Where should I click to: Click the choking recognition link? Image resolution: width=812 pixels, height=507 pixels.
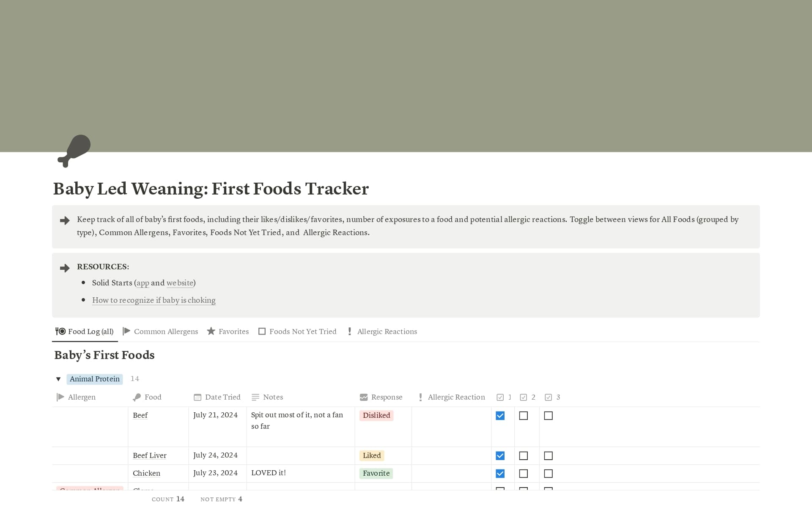pyautogui.click(x=154, y=300)
